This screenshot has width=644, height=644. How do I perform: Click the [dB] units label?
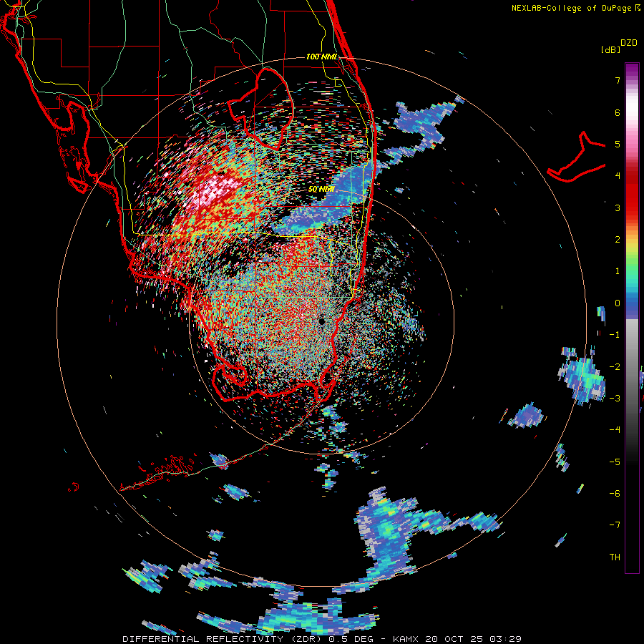click(611, 49)
